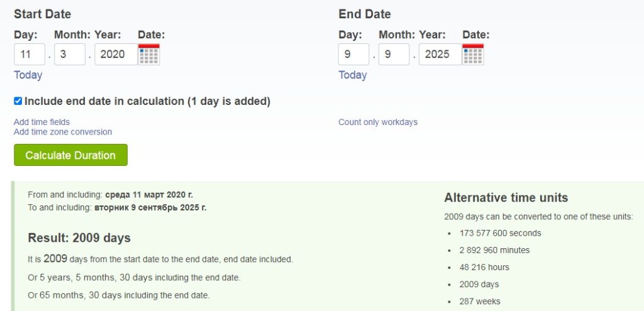
Task: Click the Today link under End Date
Action: (353, 75)
